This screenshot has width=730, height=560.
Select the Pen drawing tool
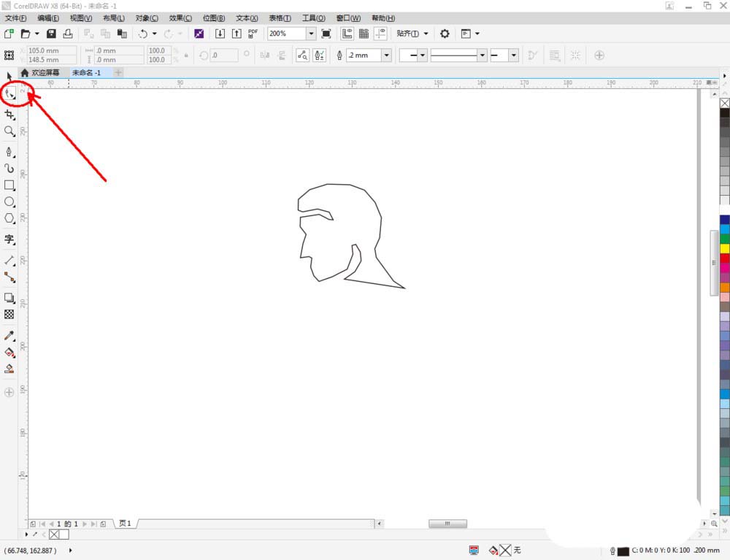(9, 152)
